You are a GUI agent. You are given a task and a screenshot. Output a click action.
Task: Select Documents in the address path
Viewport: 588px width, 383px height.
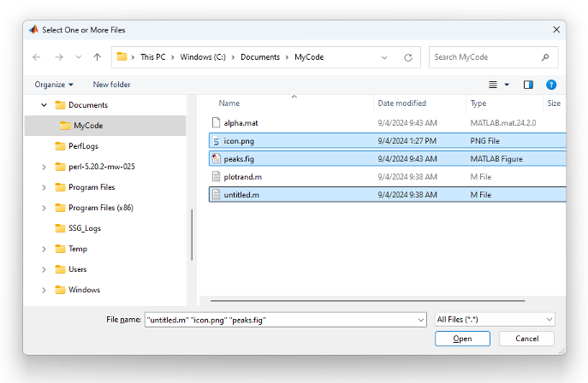pos(260,57)
